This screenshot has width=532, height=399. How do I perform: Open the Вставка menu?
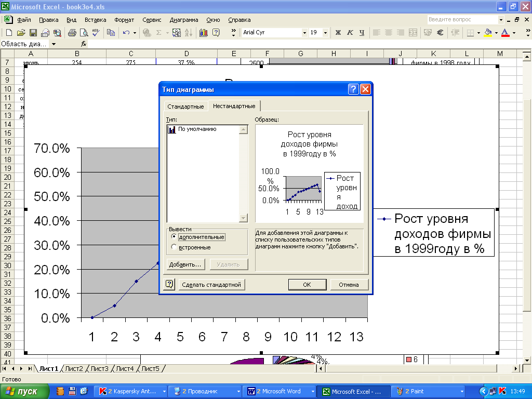point(96,20)
